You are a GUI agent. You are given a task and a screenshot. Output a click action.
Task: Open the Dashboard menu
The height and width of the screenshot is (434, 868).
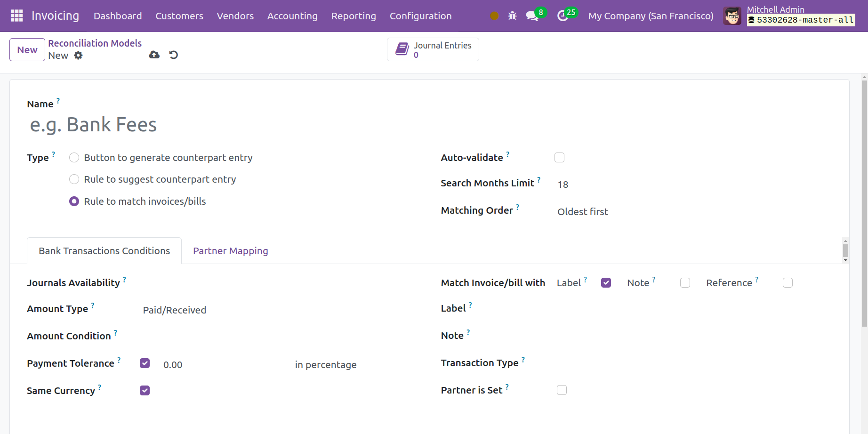point(118,16)
